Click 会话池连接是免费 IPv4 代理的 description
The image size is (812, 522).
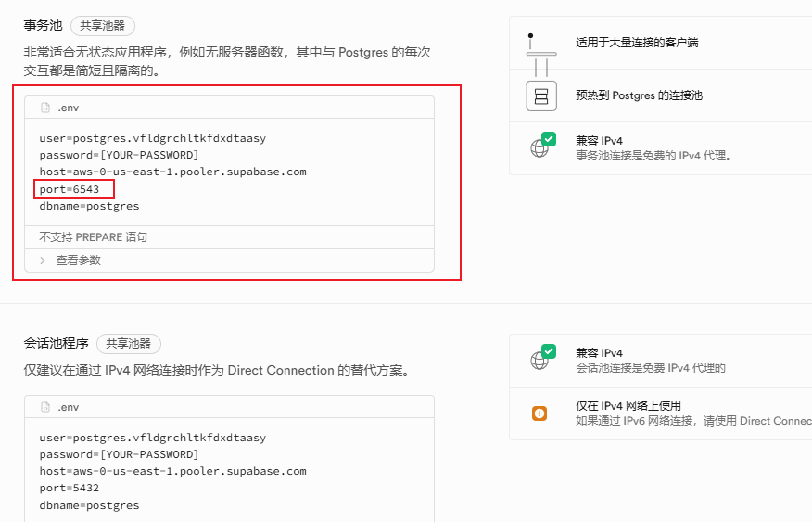651,368
